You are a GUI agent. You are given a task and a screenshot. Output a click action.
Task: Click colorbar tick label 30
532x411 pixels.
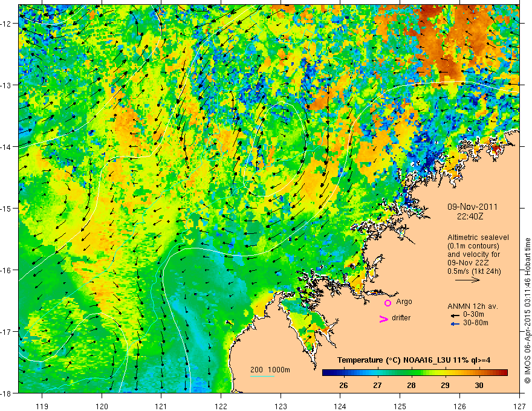click(x=479, y=386)
